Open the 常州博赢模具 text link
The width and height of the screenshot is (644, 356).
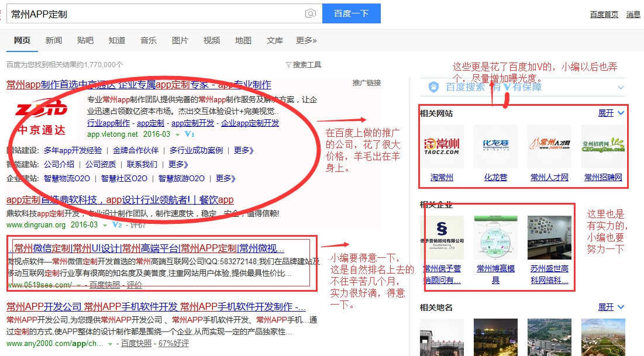coord(496,274)
